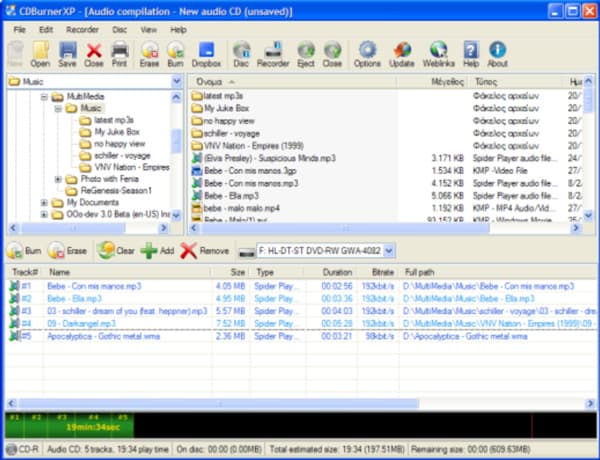Click the Close tray icon next to Eject

pos(332,54)
